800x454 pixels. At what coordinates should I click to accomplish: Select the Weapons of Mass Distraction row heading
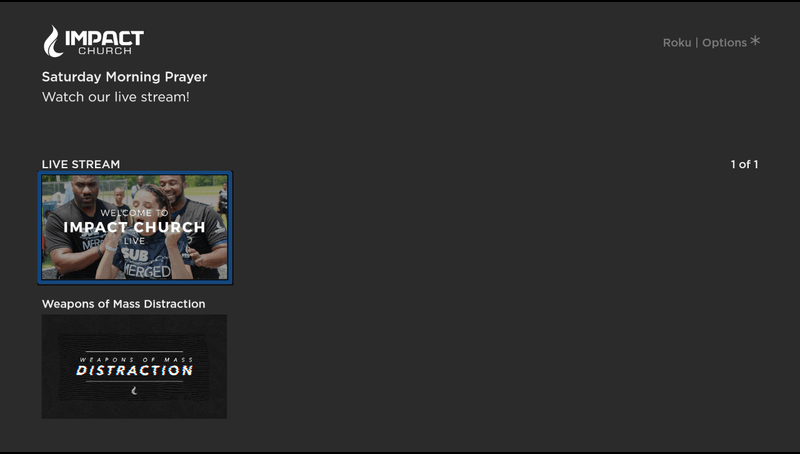tap(123, 304)
